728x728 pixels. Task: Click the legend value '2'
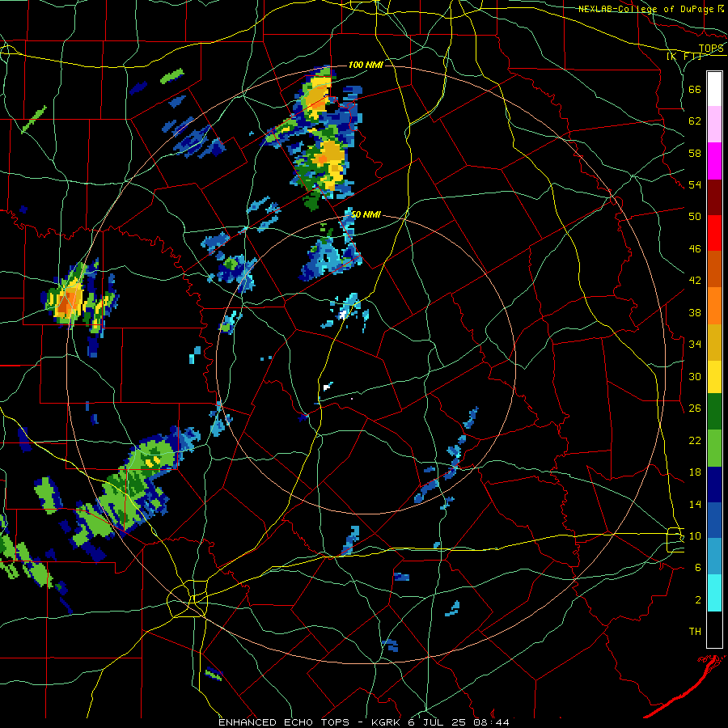[698, 600]
